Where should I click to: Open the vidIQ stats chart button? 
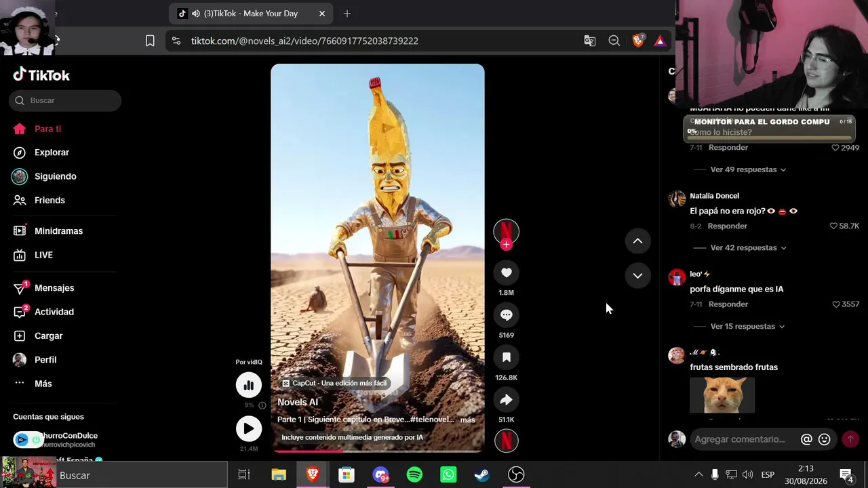(249, 385)
